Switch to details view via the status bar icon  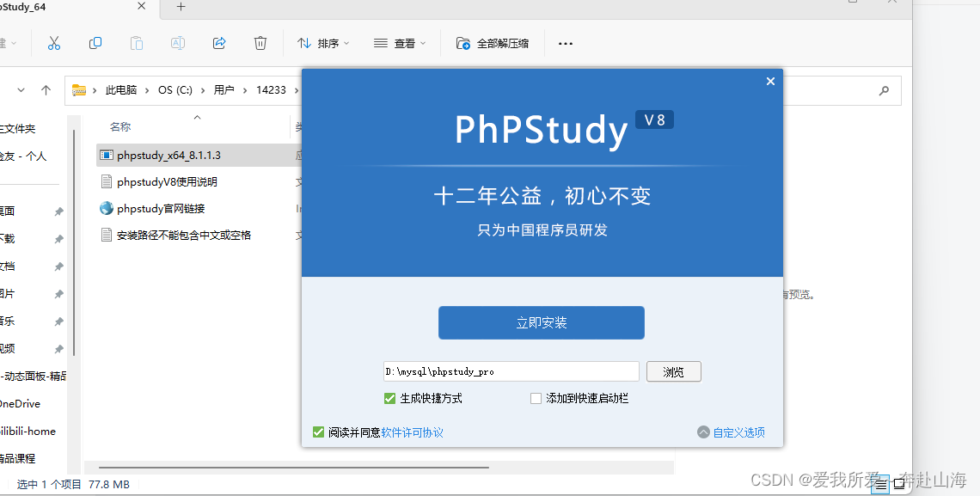coord(880,484)
